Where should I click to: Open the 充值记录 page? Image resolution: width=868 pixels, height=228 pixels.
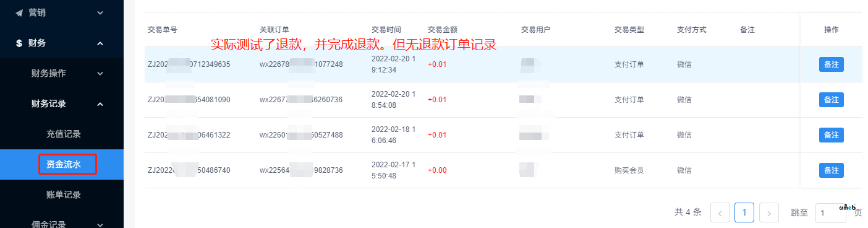point(64,134)
